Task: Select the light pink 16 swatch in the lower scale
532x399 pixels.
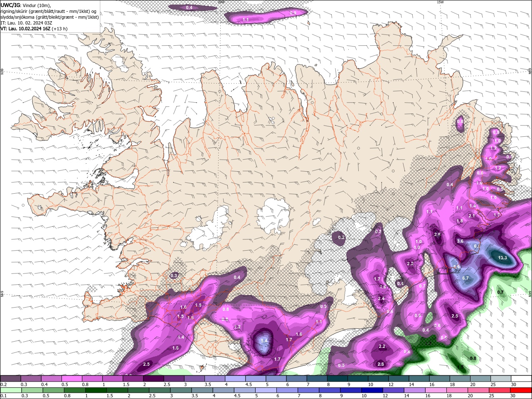Action: click(436, 390)
